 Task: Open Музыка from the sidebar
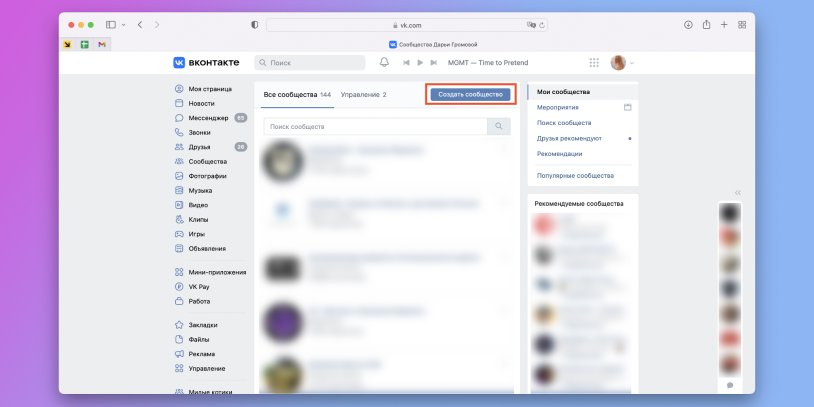click(200, 190)
